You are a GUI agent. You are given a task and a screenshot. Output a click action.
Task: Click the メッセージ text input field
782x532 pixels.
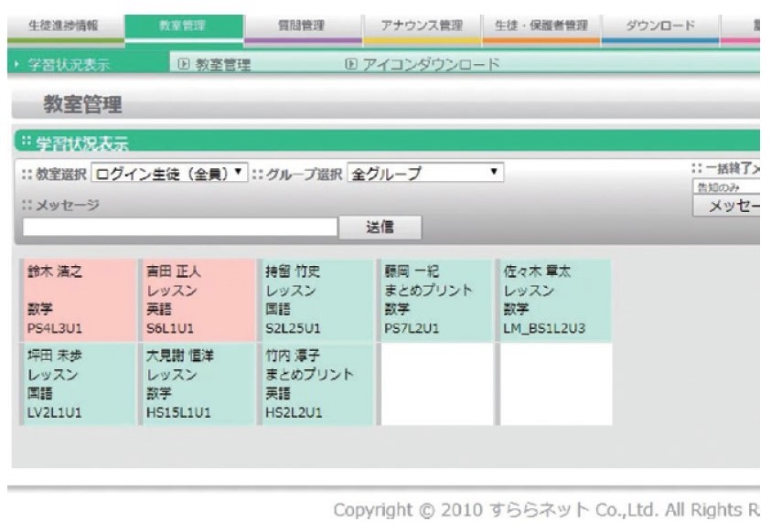[x=180, y=227]
